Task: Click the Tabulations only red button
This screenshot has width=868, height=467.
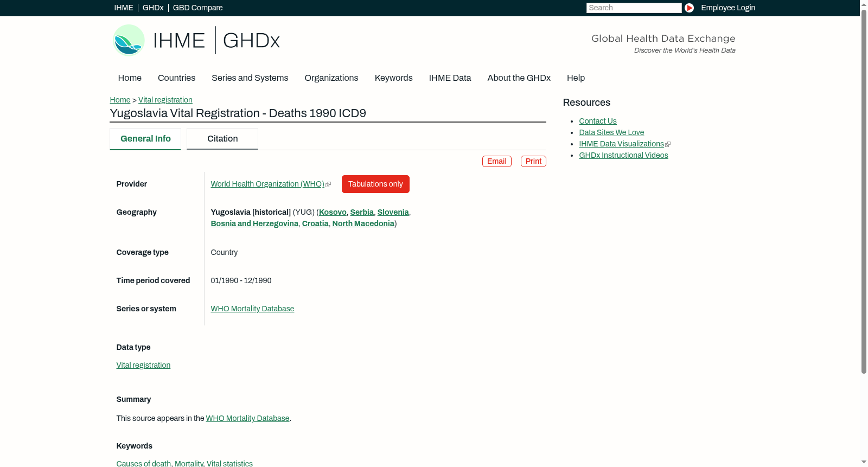Action: click(x=375, y=184)
